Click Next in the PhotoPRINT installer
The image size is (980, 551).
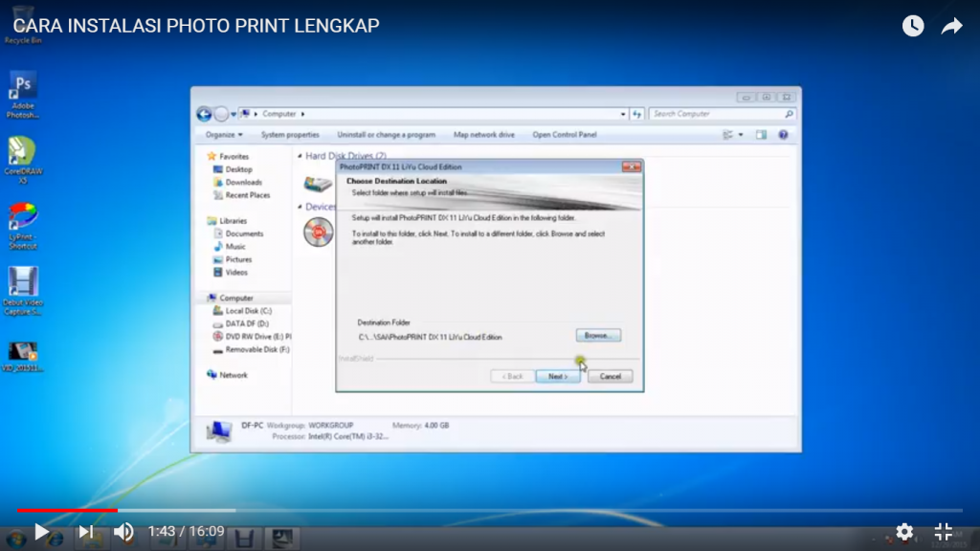pyautogui.click(x=557, y=376)
